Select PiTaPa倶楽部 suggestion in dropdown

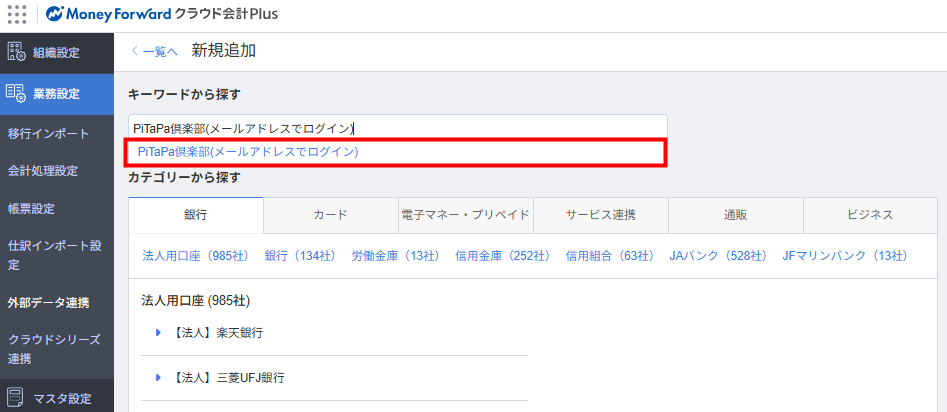point(248,152)
